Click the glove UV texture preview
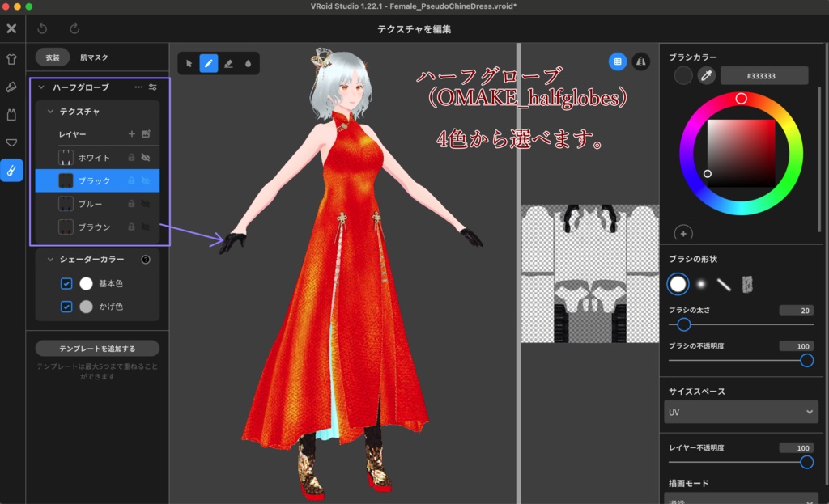 pos(590,273)
